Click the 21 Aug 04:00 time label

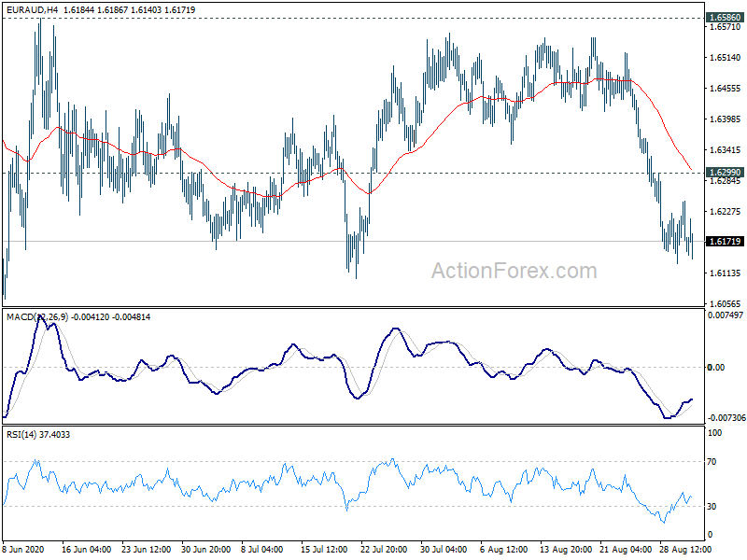point(626,550)
